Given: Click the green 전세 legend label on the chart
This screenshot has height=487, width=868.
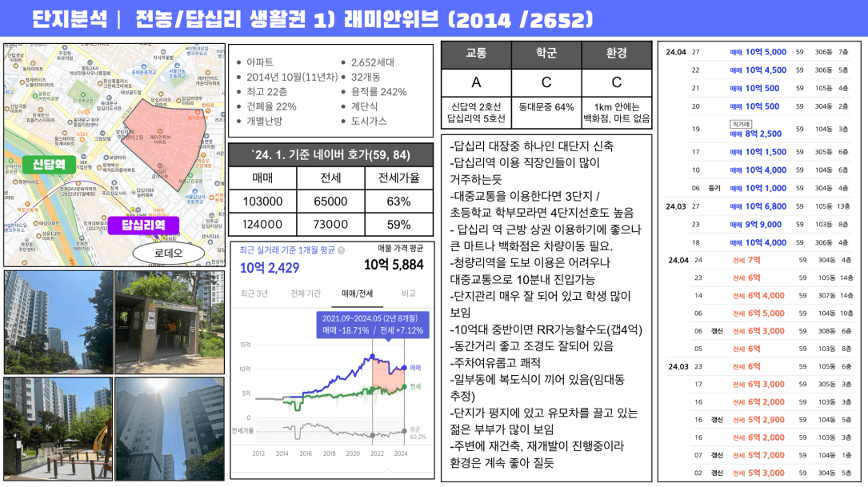Looking at the screenshot, I should pyautogui.click(x=415, y=387).
